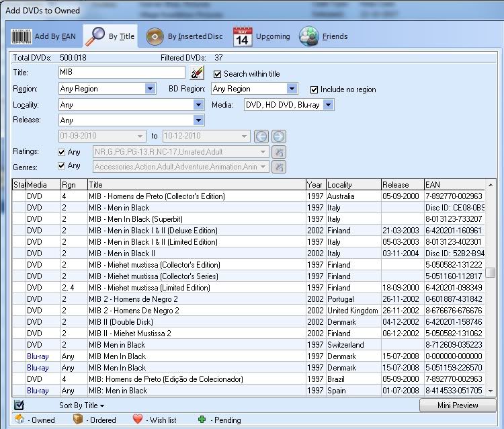
Task: Click the barcode Add By EAN icon
Action: pyautogui.click(x=22, y=36)
